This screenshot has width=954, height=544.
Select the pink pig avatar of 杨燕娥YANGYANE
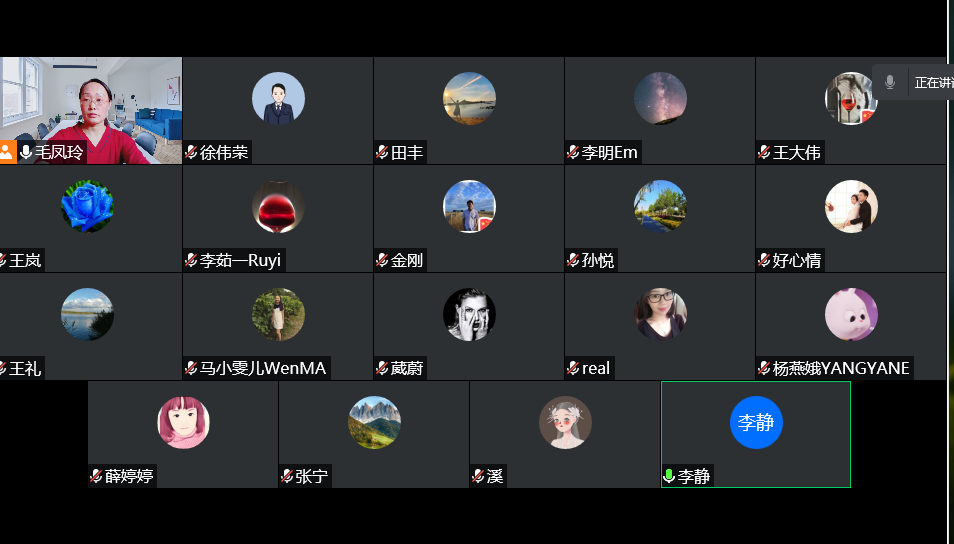click(851, 314)
